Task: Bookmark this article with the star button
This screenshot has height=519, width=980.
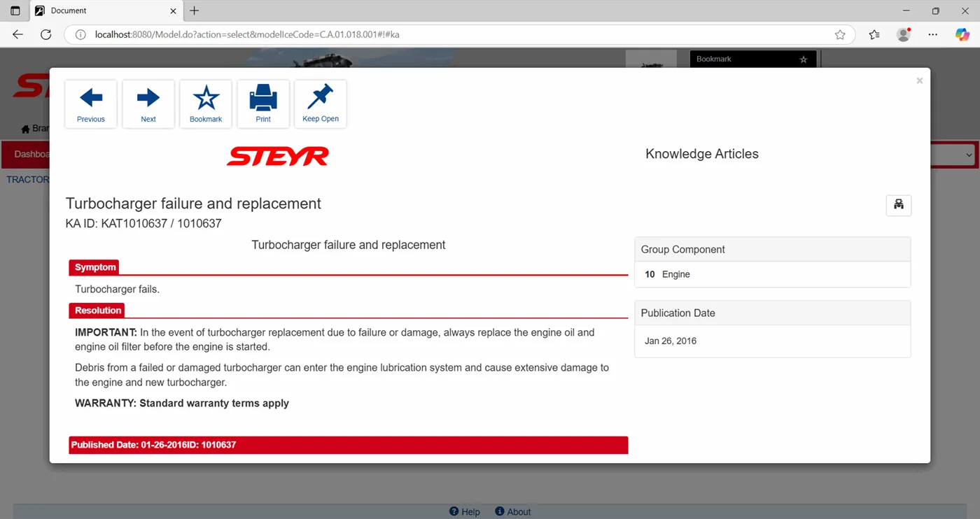Action: 206,104
